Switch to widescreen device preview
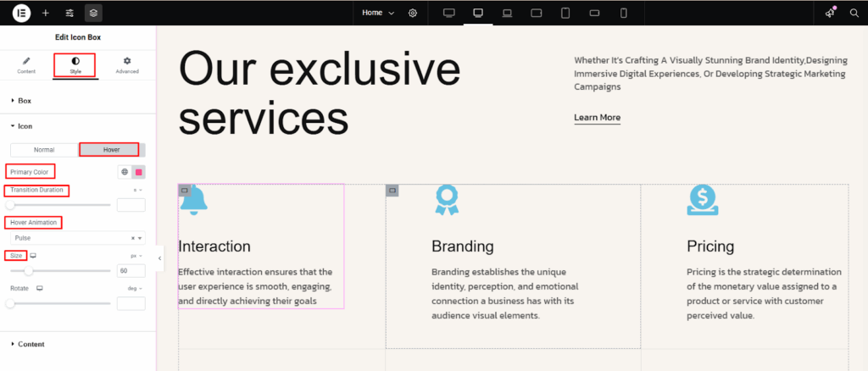 pos(449,13)
